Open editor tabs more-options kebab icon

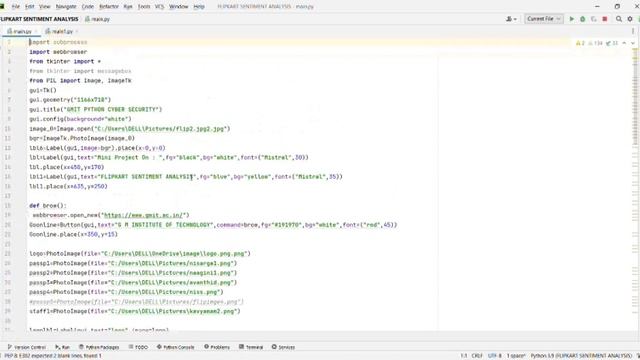[x=633, y=31]
